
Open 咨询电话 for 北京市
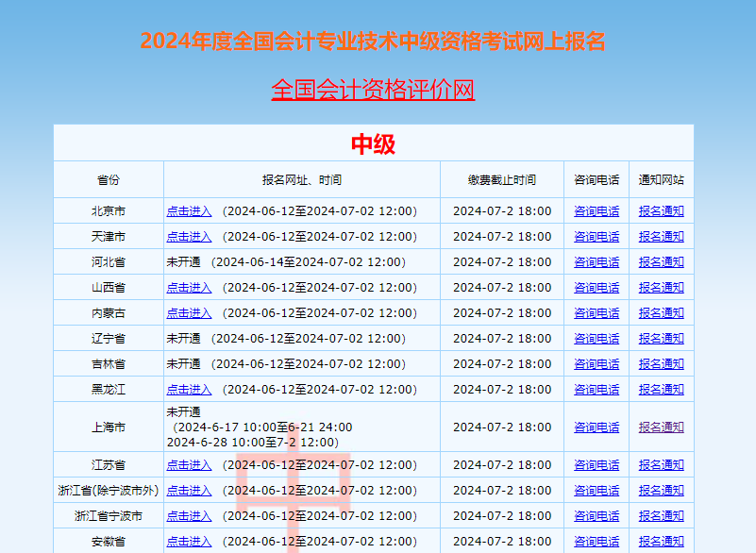(x=596, y=211)
